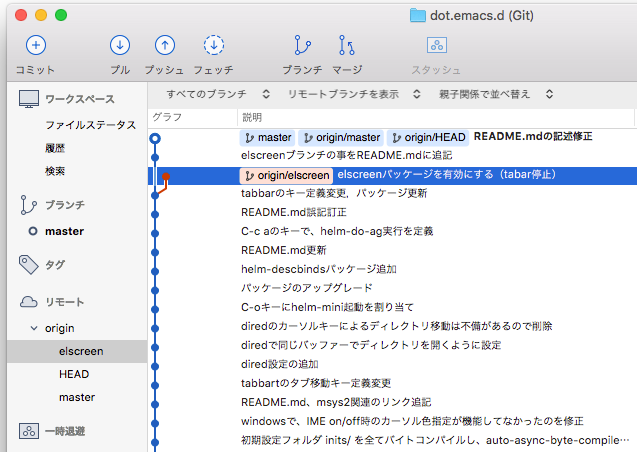This screenshot has height=452, width=637.
Task: Click the プル (Pull) toolbar icon
Action: click(120, 45)
